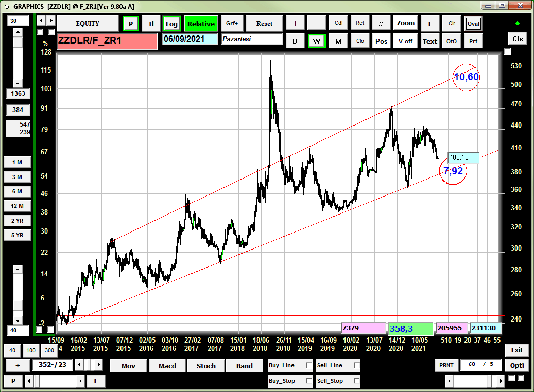The width and height of the screenshot is (534, 392).
Task: Click up arrow of lower-left vertical spinner
Action: point(18,270)
